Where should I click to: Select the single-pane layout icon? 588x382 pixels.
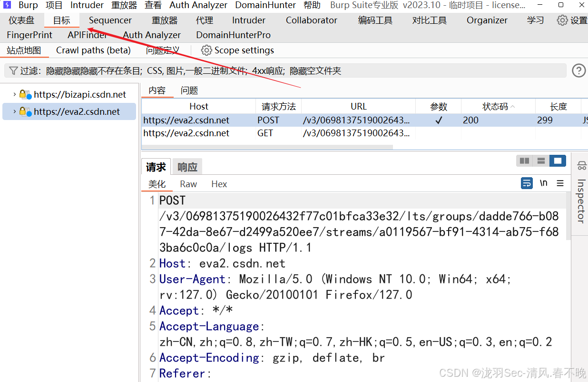pyautogui.click(x=558, y=161)
